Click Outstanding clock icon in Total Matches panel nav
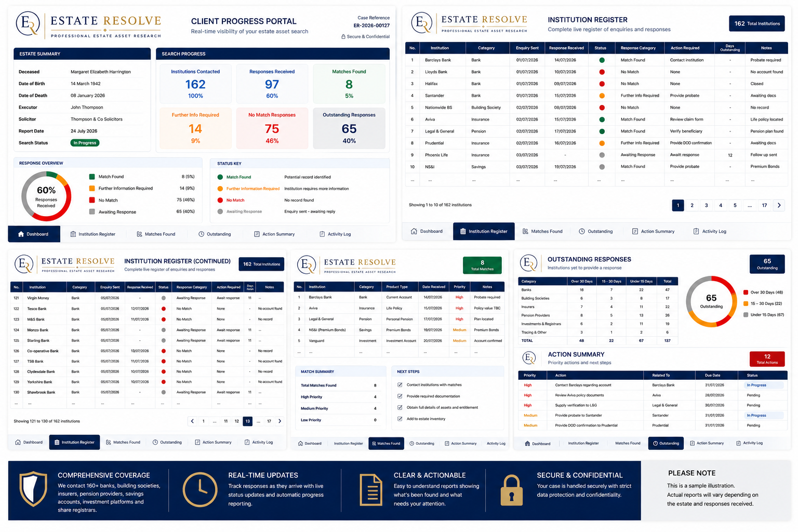This screenshot has height=532, width=798. click(x=411, y=443)
